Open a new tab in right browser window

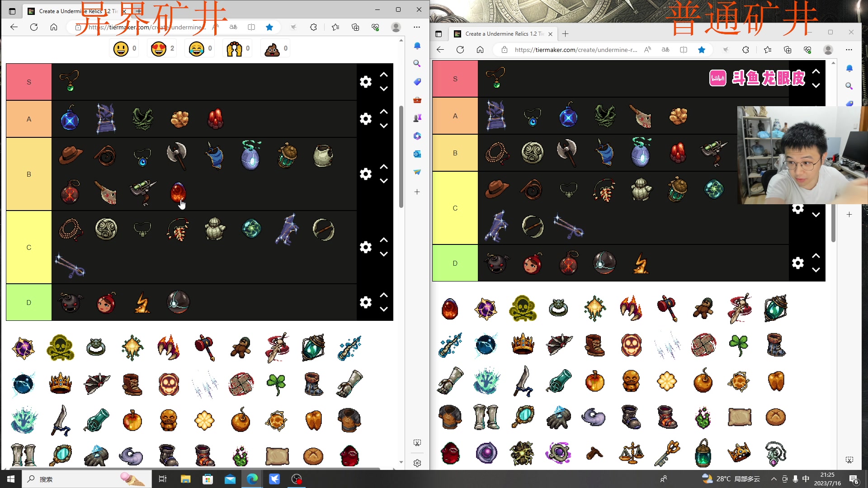566,34
